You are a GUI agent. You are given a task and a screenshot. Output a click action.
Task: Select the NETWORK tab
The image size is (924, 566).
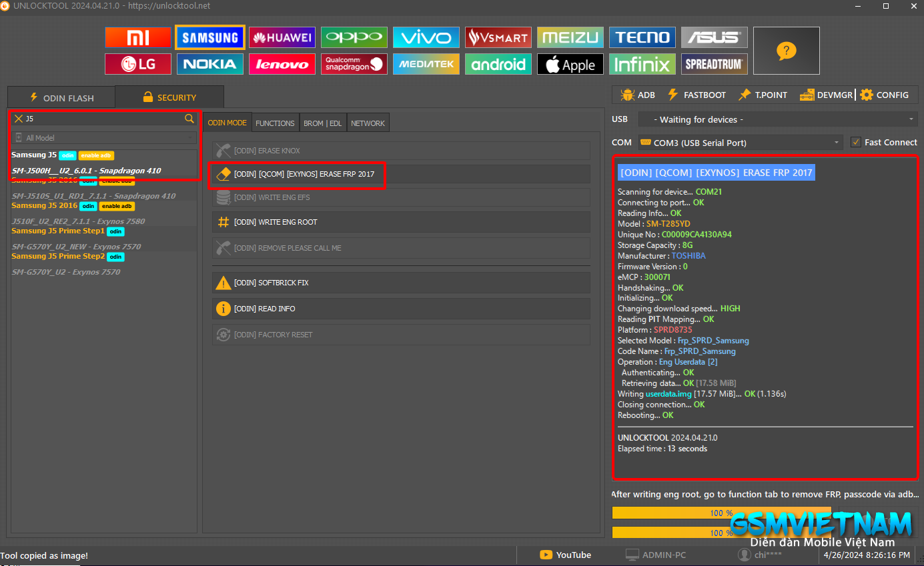coord(368,123)
